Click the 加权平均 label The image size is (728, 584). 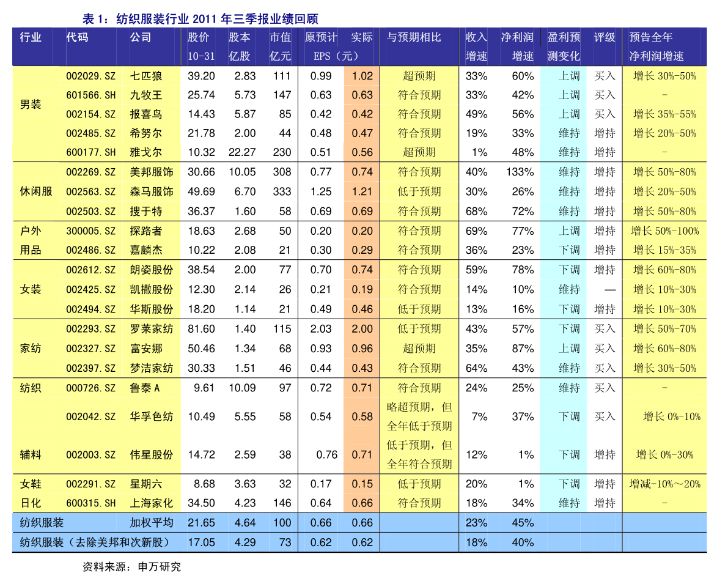pyautogui.click(x=152, y=523)
